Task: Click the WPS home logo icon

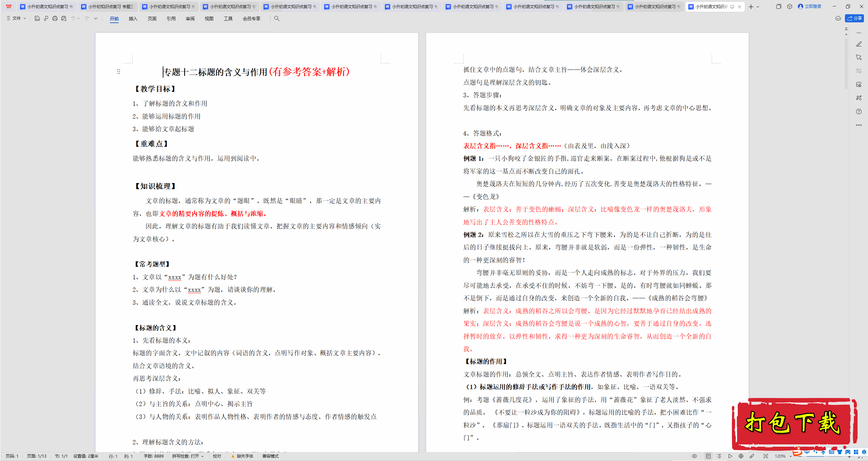Action: (x=9, y=6)
